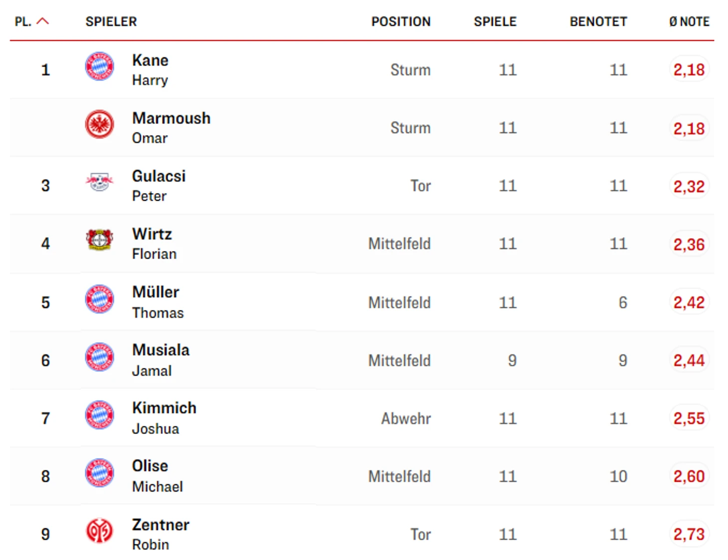This screenshot has height=560, width=728.
Task: Sort table by SPIELE column header
Action: coord(495,21)
